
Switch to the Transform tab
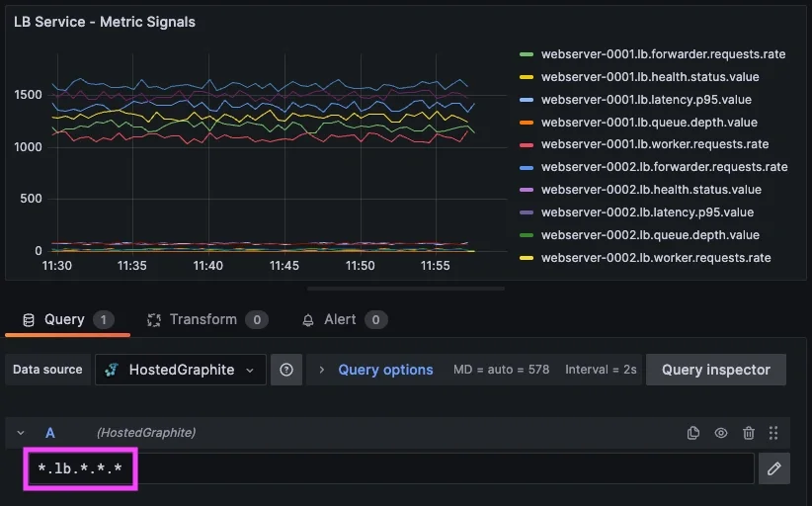pos(207,320)
